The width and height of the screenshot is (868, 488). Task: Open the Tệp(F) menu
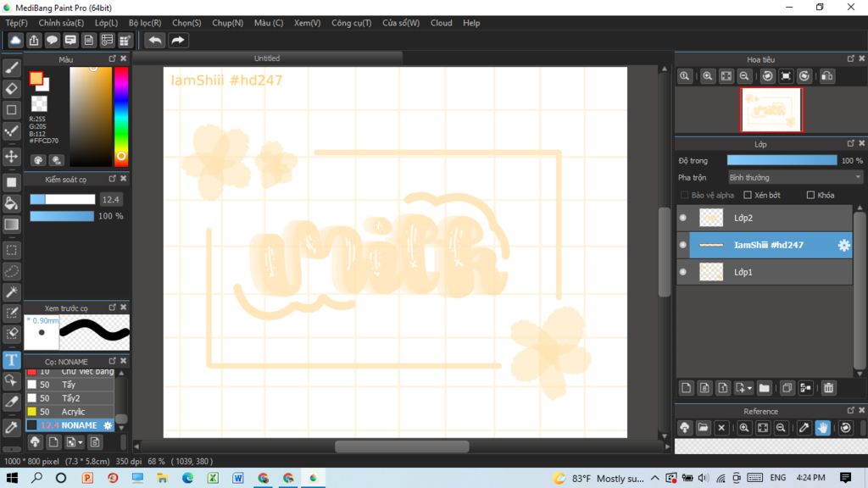click(x=17, y=23)
